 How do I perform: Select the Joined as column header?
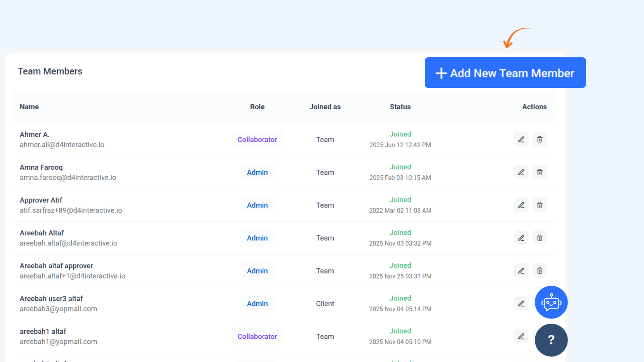[325, 107]
